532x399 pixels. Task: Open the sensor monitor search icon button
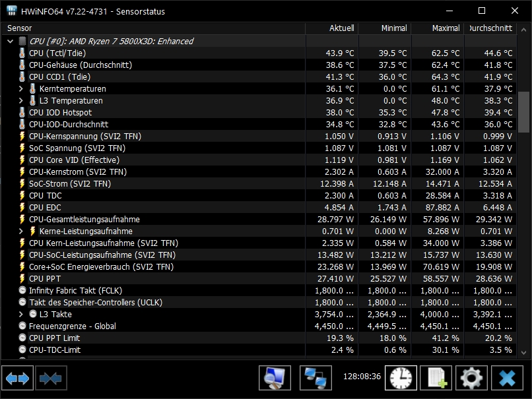click(x=275, y=378)
